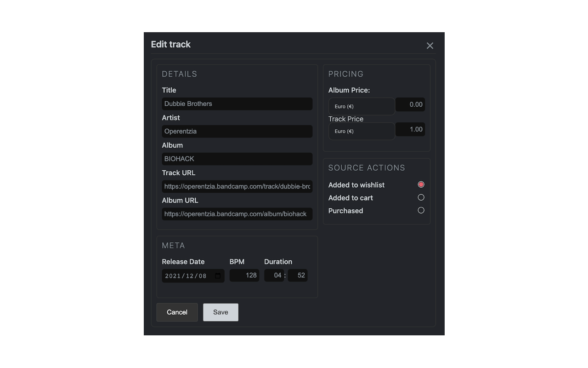Select the 'Added to cart' radio button
Screen dimensions: 588x368
421,197
